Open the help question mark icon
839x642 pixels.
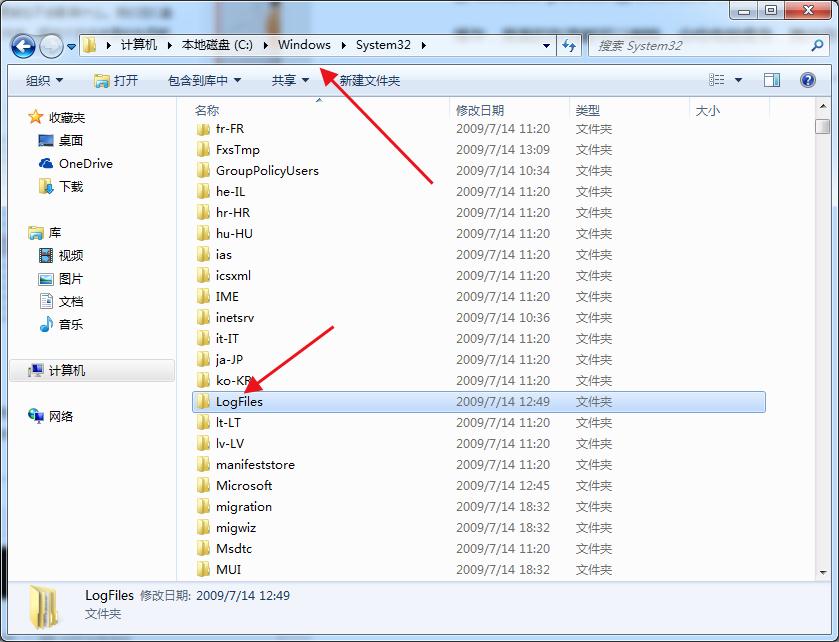(x=807, y=80)
